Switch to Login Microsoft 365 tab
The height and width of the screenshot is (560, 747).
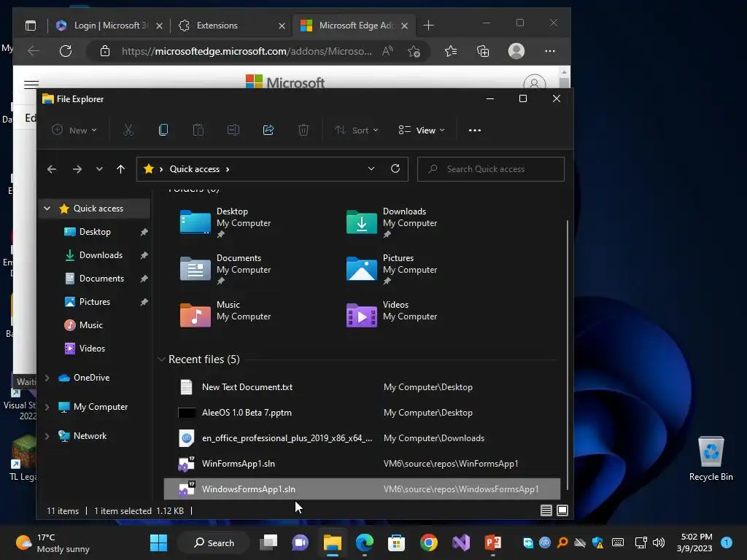tap(109, 26)
